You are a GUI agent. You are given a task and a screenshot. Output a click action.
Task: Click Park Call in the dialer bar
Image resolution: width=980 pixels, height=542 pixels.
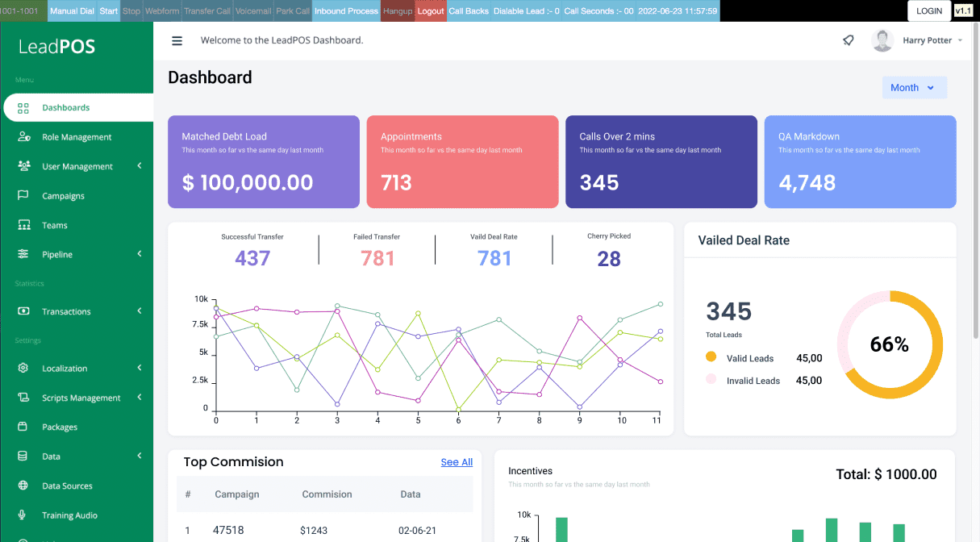293,11
